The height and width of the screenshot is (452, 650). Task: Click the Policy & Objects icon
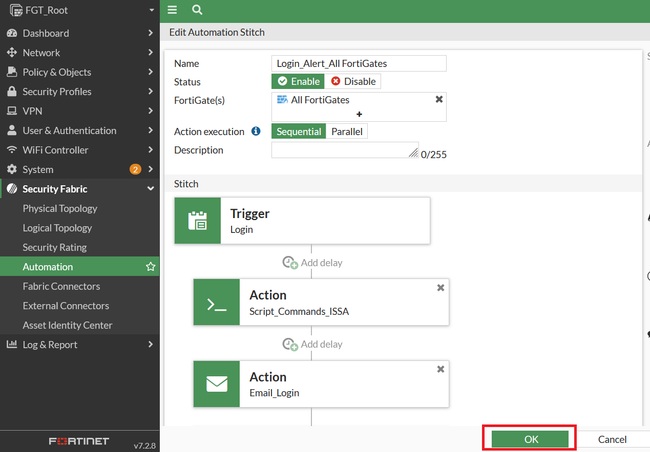(x=12, y=72)
